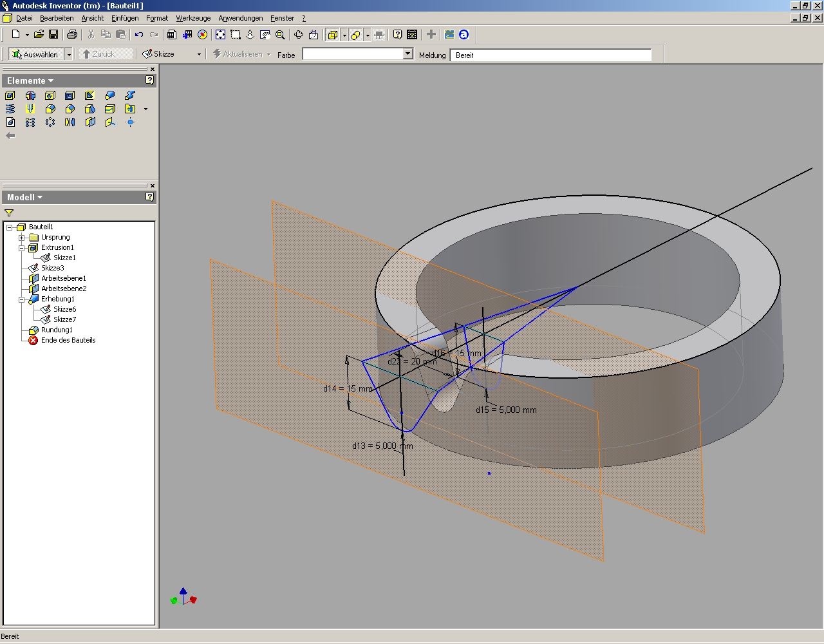Select the work plane (Arbeitsebene) tool

(90, 122)
